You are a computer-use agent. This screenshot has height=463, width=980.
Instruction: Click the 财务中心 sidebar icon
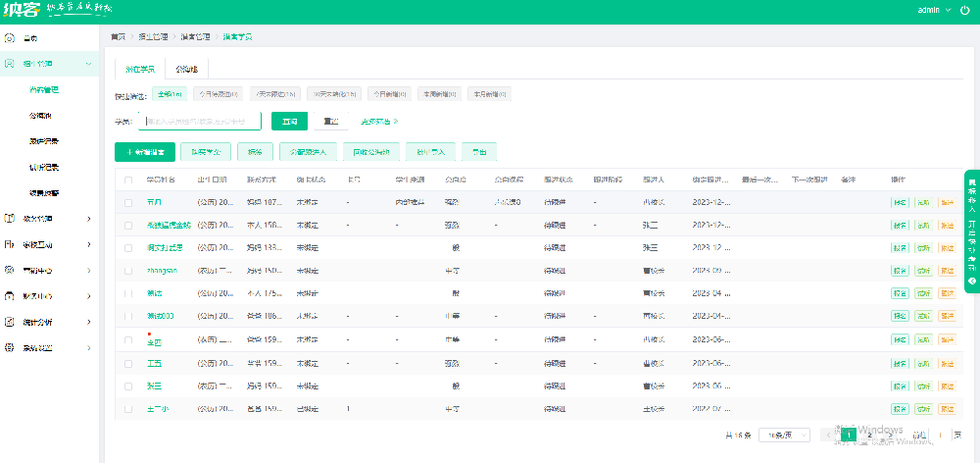pyautogui.click(x=10, y=296)
